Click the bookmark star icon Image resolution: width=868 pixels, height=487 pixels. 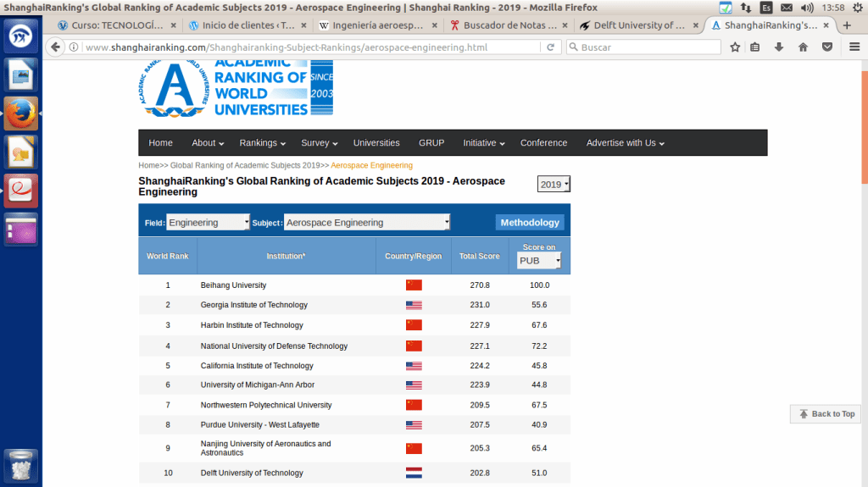(735, 47)
